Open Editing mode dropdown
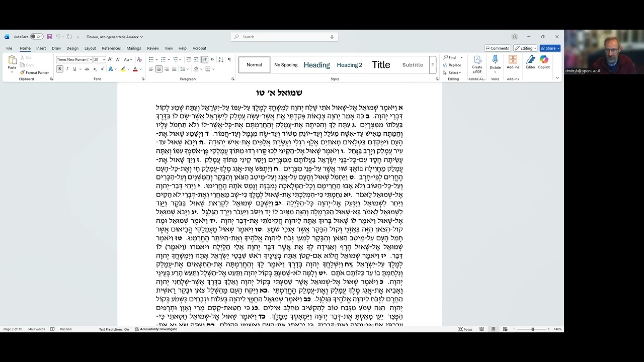 pos(525,48)
